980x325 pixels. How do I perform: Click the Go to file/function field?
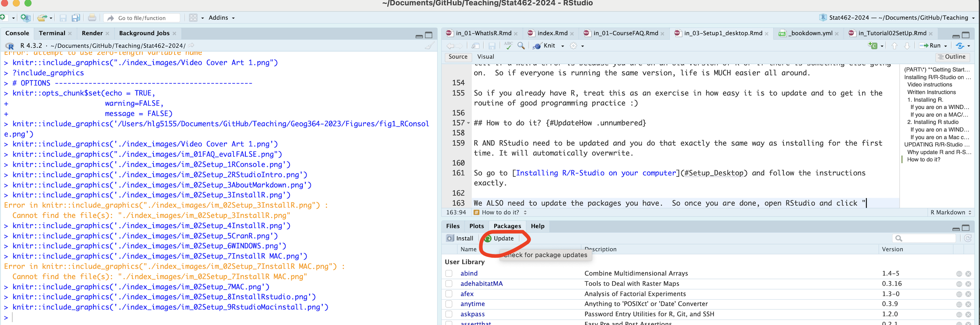click(x=144, y=18)
